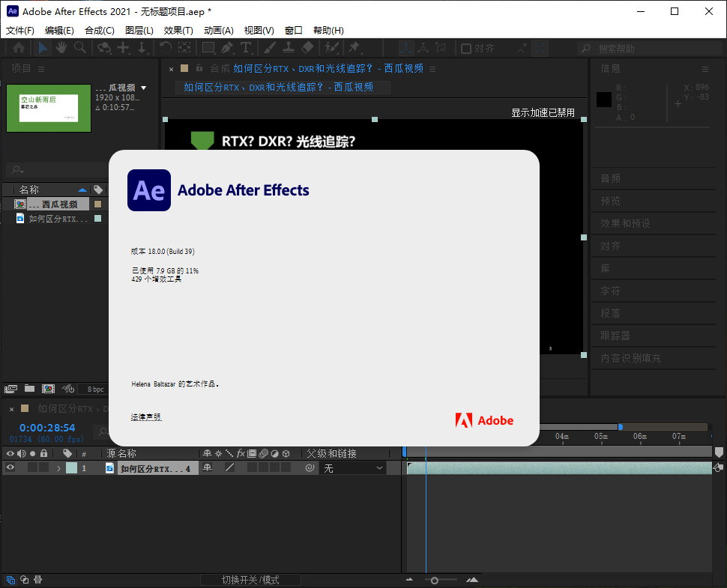Click the composition breadcrumb 如何区分RTX tab
The image size is (727, 588).
click(x=283, y=87)
